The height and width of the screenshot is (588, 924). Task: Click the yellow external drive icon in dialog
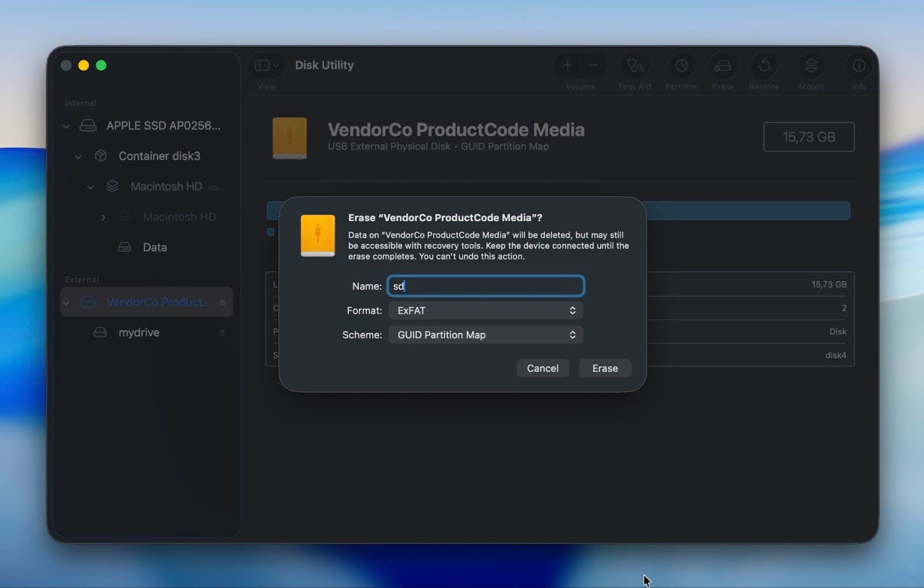[x=318, y=236]
